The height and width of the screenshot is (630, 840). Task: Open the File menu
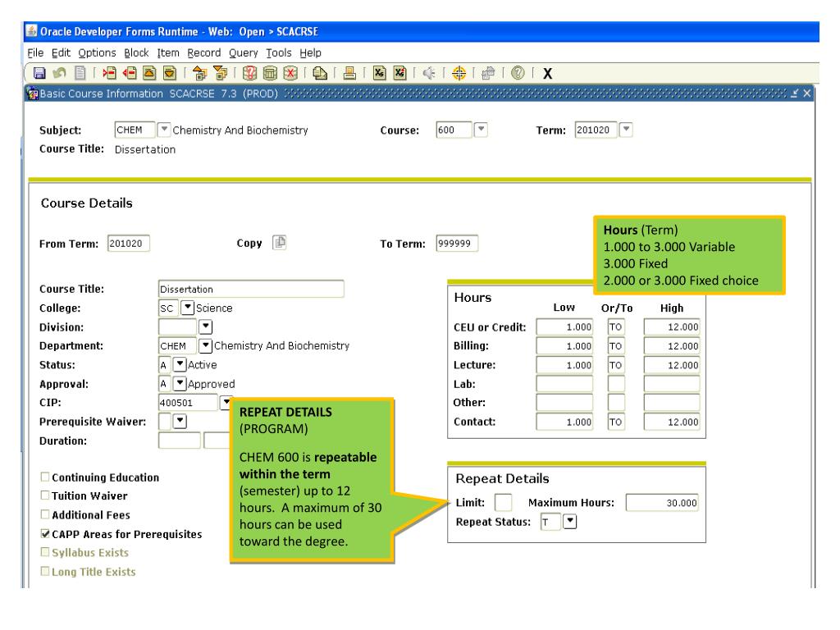pyautogui.click(x=35, y=52)
